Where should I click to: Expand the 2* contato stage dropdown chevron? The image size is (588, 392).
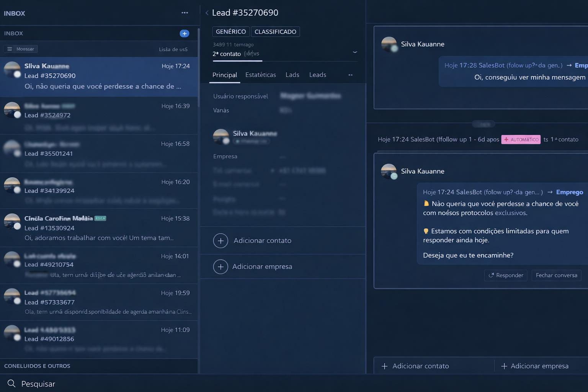point(355,52)
